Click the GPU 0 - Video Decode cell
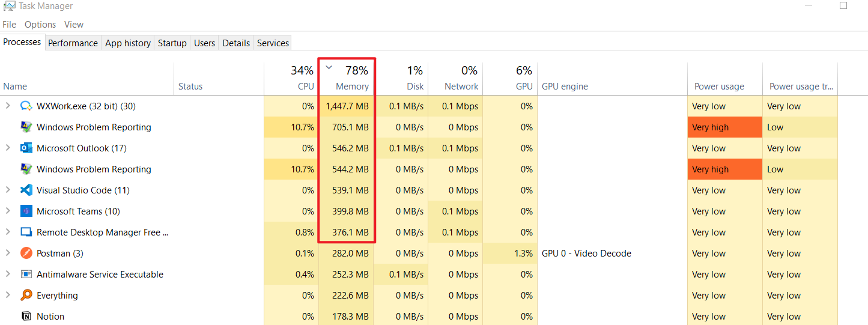This screenshot has height=325, width=868. [612, 254]
